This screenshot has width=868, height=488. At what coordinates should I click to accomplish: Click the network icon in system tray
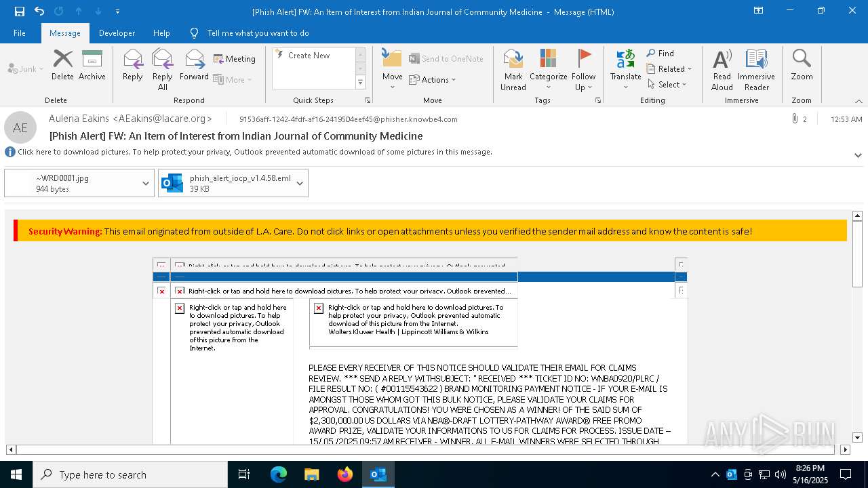[764, 474]
